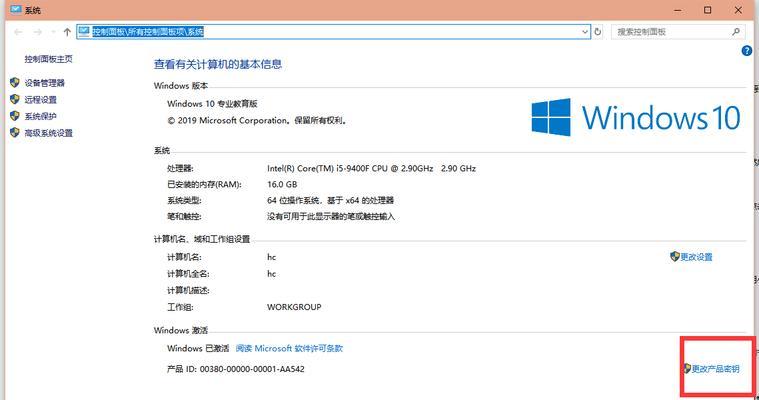Select installed RAM value 16.0 GB

coord(282,185)
